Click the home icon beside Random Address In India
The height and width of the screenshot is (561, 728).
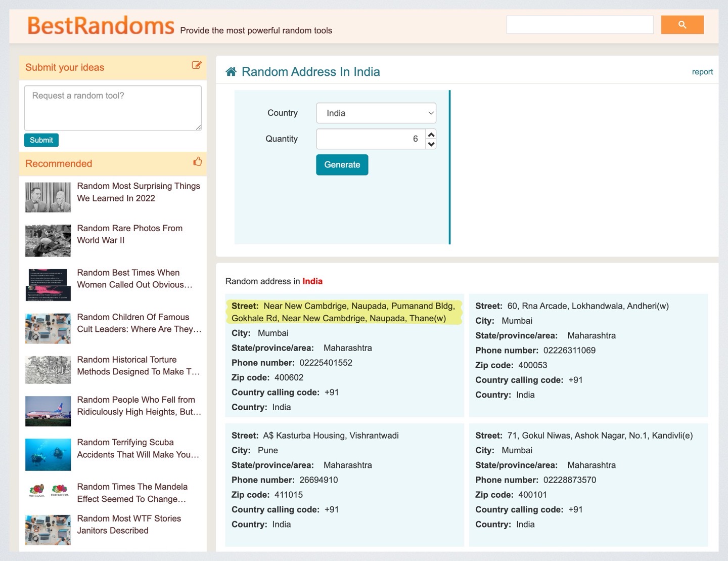point(231,72)
